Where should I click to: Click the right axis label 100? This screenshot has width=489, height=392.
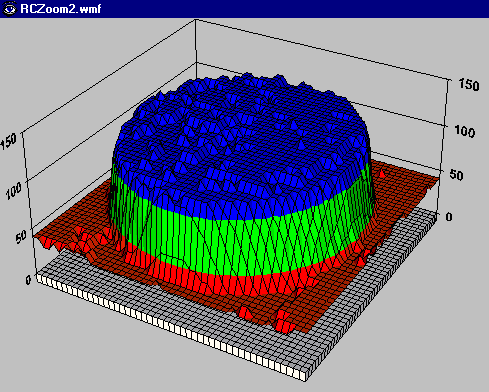[465, 132]
